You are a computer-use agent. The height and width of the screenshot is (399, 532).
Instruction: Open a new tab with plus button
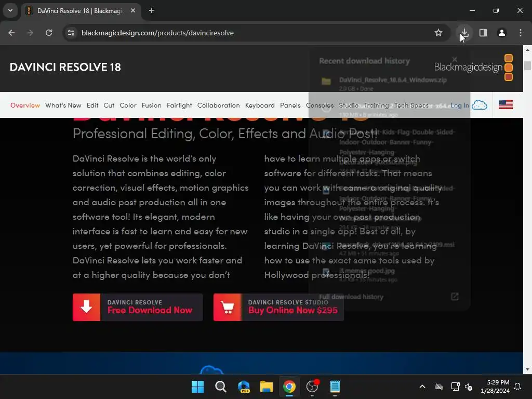pyautogui.click(x=152, y=10)
